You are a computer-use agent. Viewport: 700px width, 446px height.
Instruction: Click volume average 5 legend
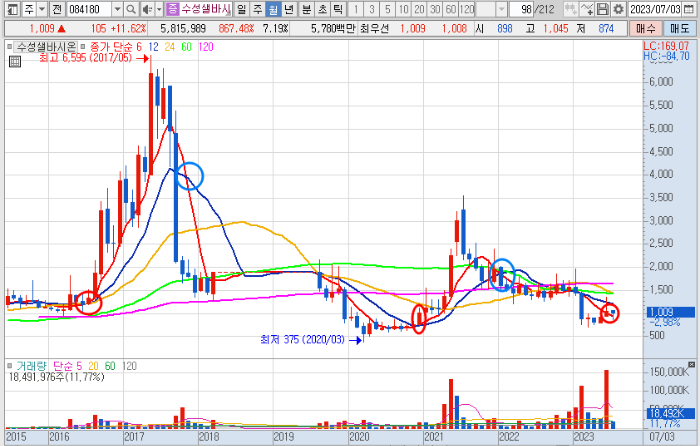tap(79, 366)
